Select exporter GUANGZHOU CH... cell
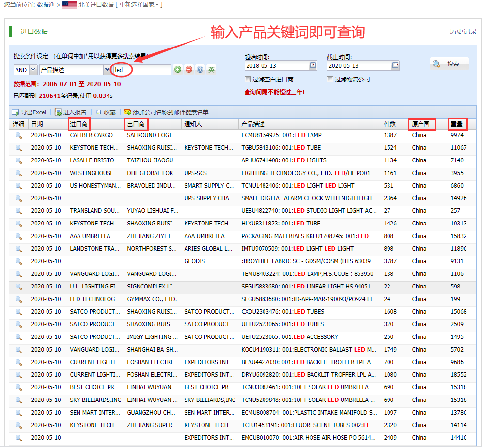 151,413
